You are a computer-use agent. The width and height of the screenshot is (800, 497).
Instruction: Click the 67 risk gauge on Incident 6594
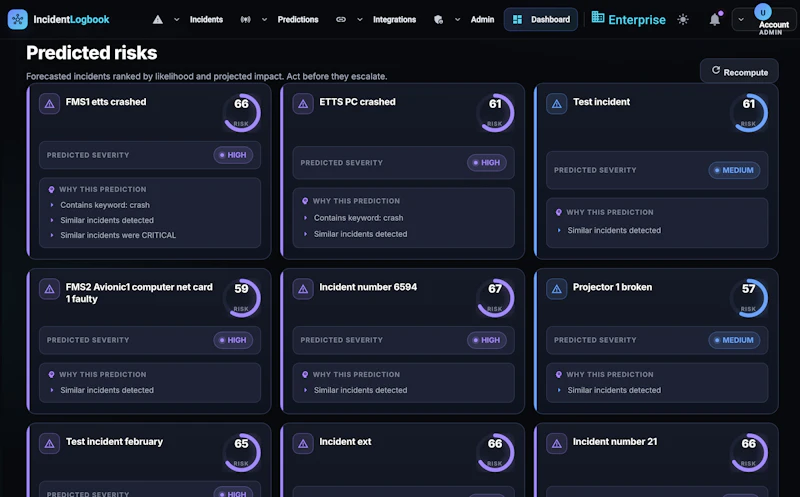(x=495, y=298)
